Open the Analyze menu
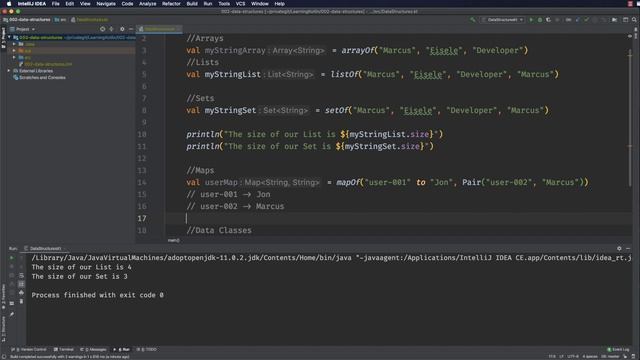This screenshot has height=360, width=640. [x=147, y=4]
